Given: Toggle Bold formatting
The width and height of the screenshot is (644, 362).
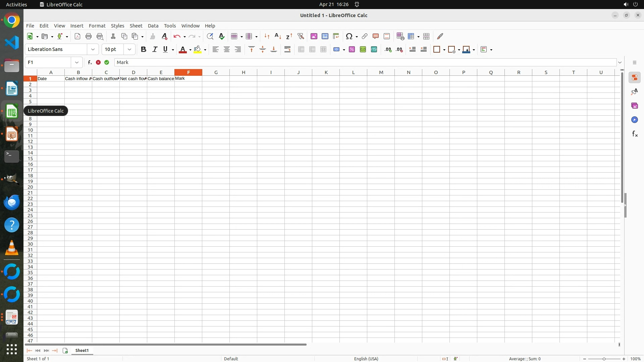Looking at the screenshot, I should pyautogui.click(x=144, y=50).
